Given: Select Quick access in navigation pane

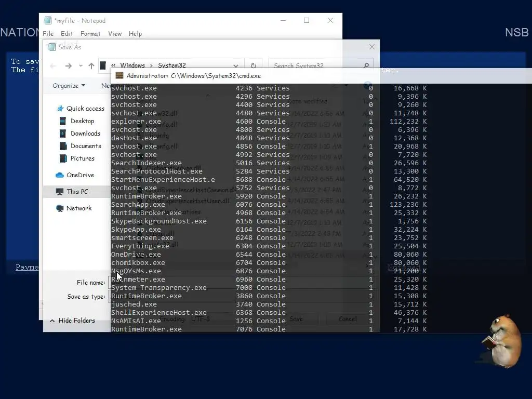Looking at the screenshot, I should 85,108.
